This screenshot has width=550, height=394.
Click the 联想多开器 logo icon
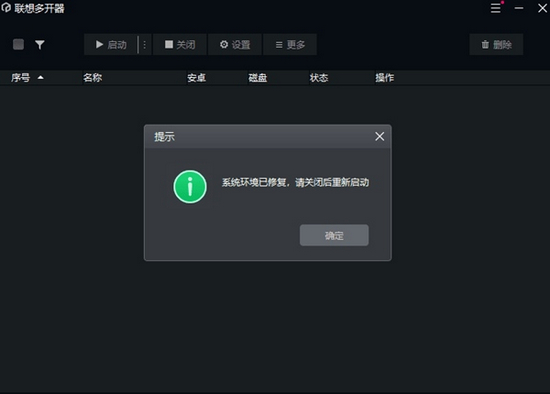pos(6,8)
